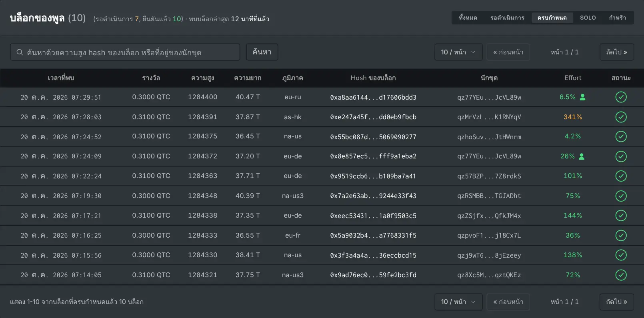The image size is (644, 318).
Task: Open the top '10 / หน้า' page size dropdown
Action: click(458, 52)
